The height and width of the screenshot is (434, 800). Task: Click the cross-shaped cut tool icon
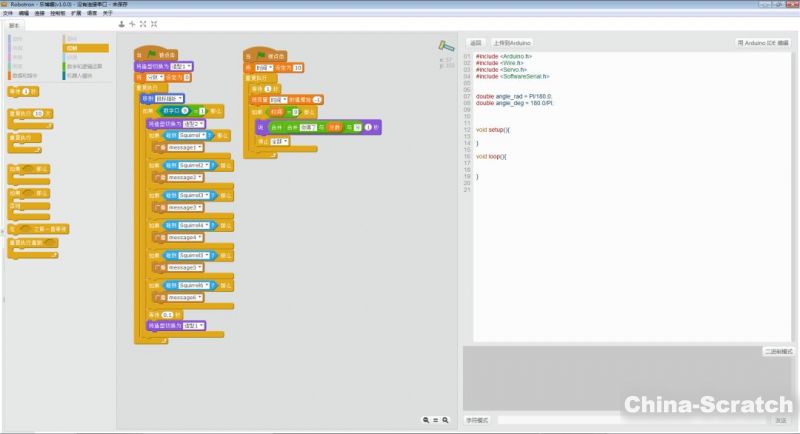coord(131,23)
